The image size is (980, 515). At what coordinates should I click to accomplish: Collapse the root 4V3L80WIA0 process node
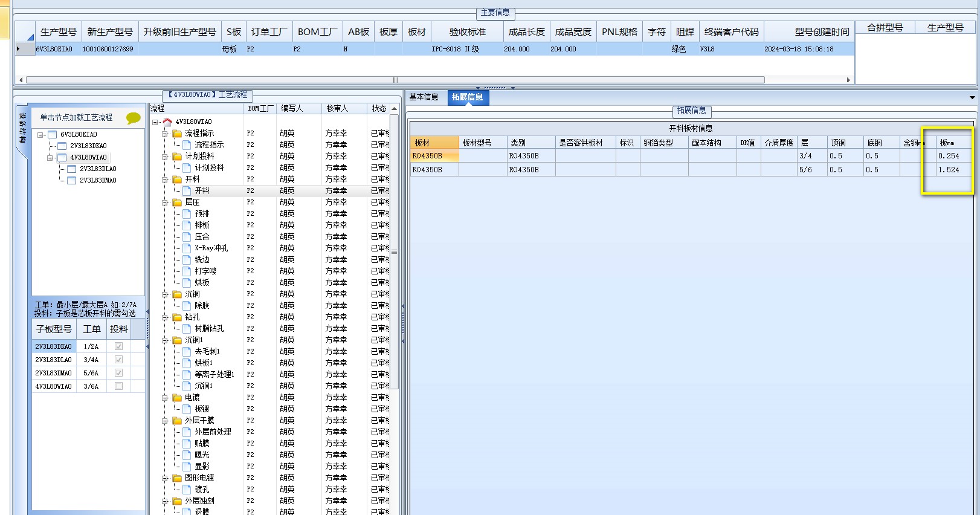click(x=155, y=122)
